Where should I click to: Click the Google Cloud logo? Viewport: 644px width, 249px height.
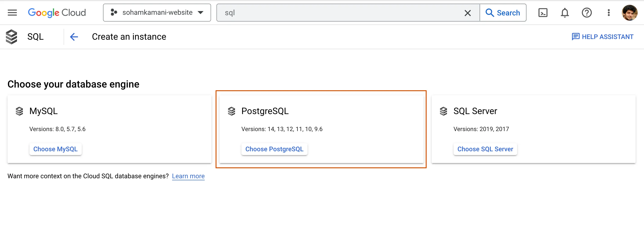[57, 12]
